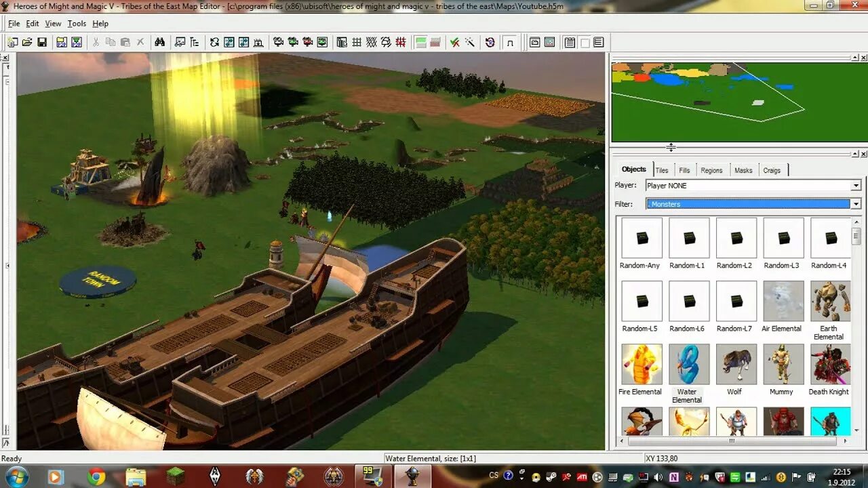Click the pi-shaped toolbar icon
This screenshot has width=868, height=488.
pyautogui.click(x=510, y=42)
